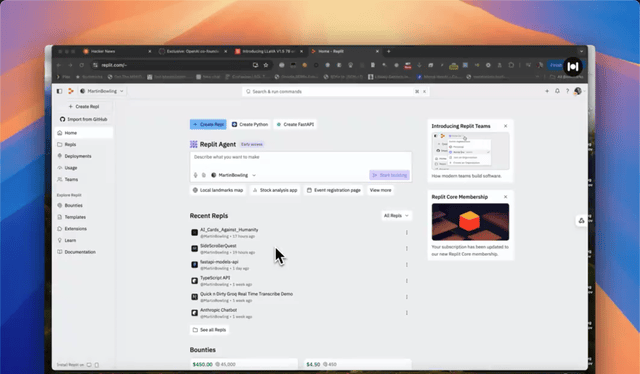Open the All Repls filter dropdown
The image size is (640, 374).
[x=396, y=216]
